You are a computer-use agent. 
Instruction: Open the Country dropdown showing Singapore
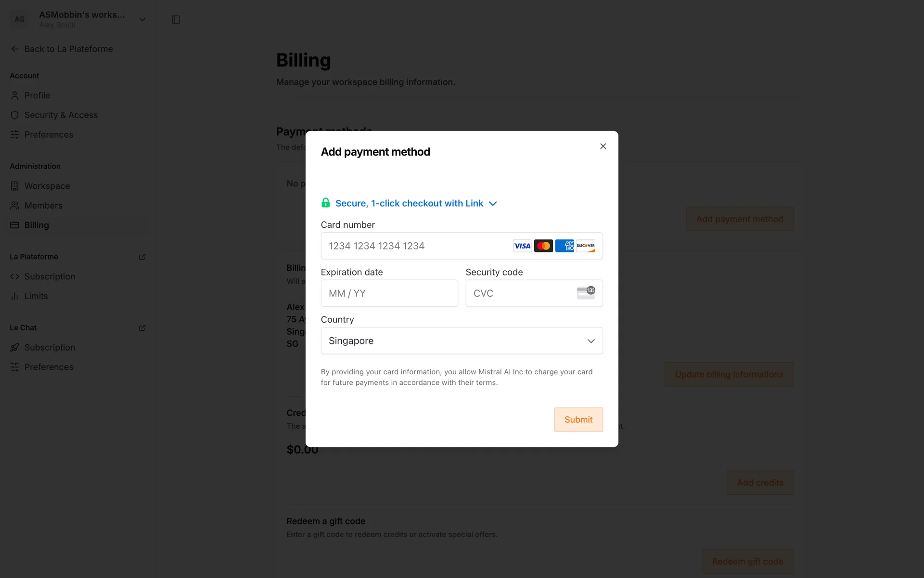coord(462,341)
